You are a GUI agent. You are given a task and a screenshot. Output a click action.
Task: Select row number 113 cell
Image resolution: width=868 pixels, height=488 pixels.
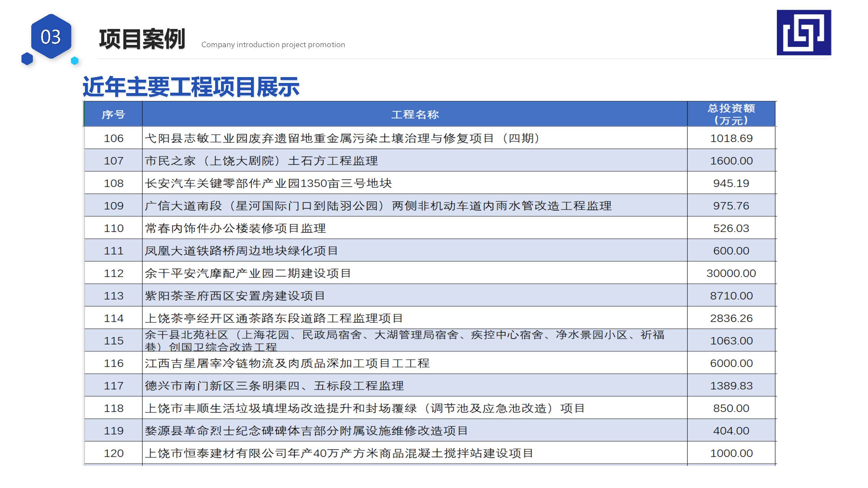click(x=113, y=296)
